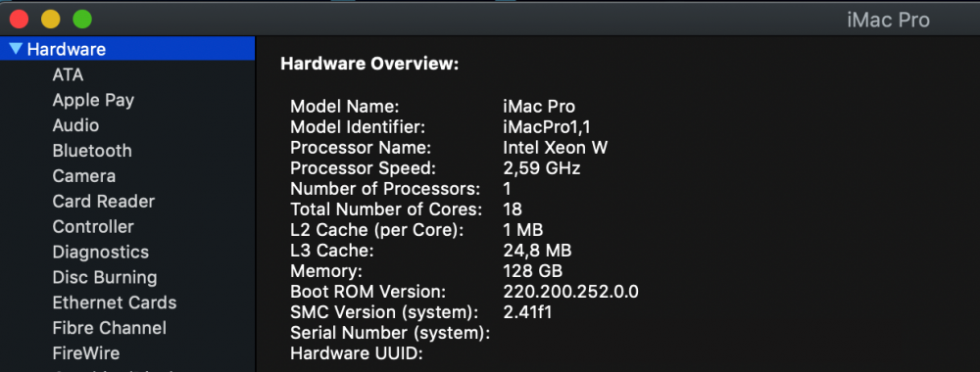Select Card Reader sidebar item
This screenshot has height=372, width=980.
click(x=103, y=202)
